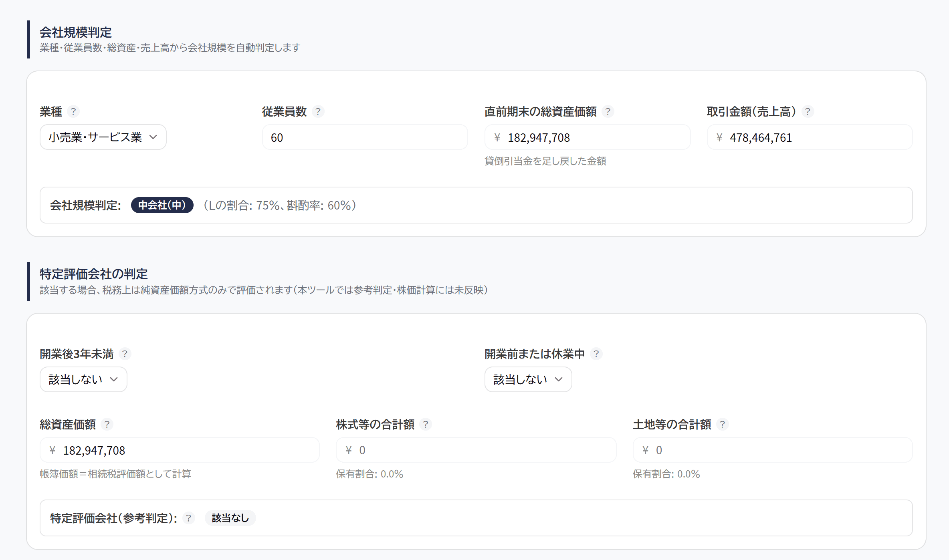Click 保有割合: 0.0% under 株式等の合計額
This screenshot has width=949, height=560.
pos(370,474)
